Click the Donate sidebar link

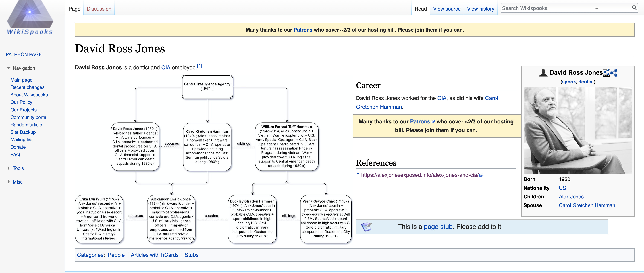(x=18, y=147)
